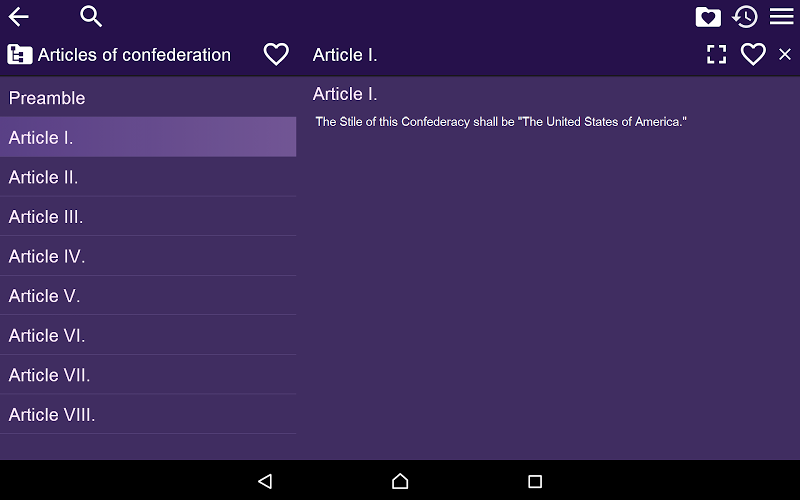
Task: Select Preamble in the list
Action: pos(148,97)
